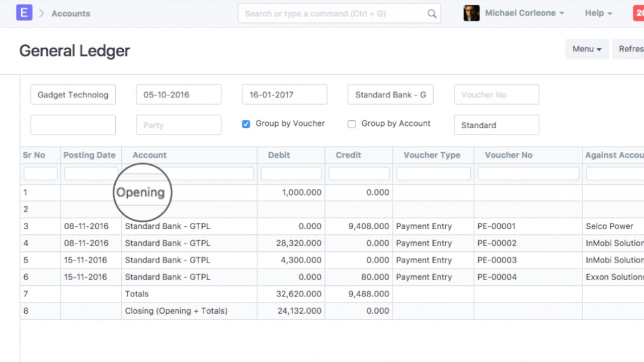Open the Menu dropdown button

coord(587,49)
